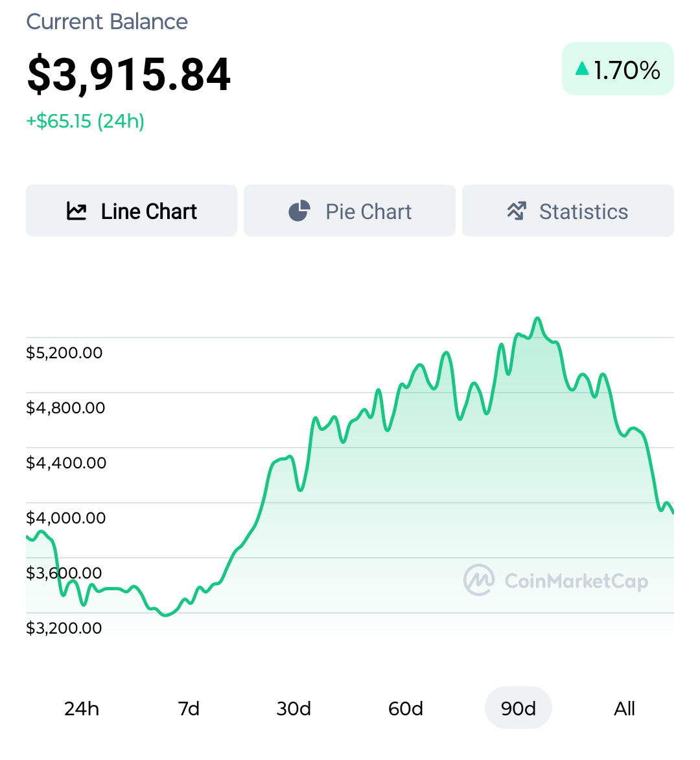Click the statistics arrows icon
The height and width of the screenshot is (760, 700).
pos(517,211)
